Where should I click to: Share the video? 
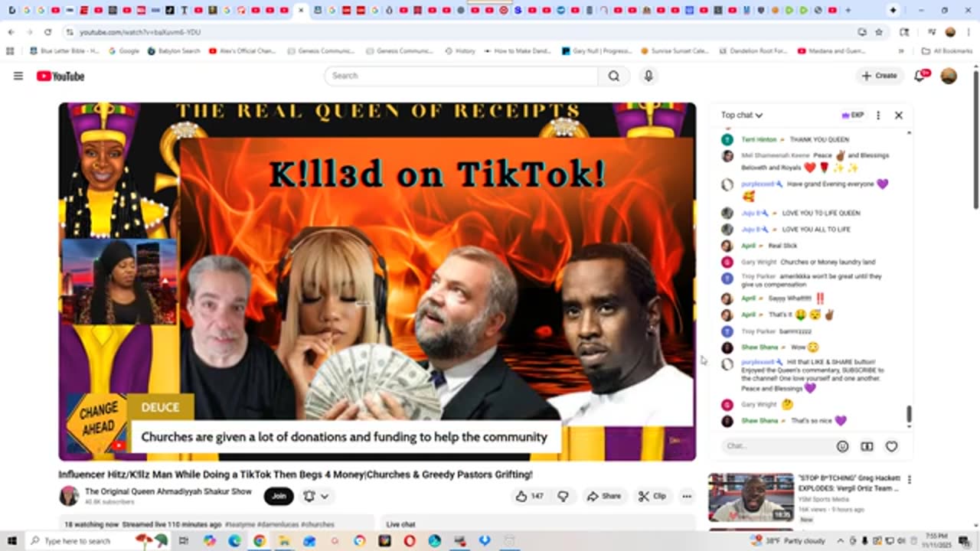click(x=604, y=496)
